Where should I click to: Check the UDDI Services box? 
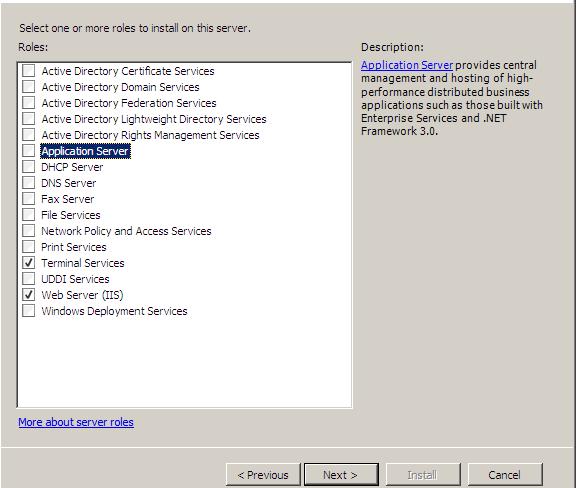[x=29, y=279]
